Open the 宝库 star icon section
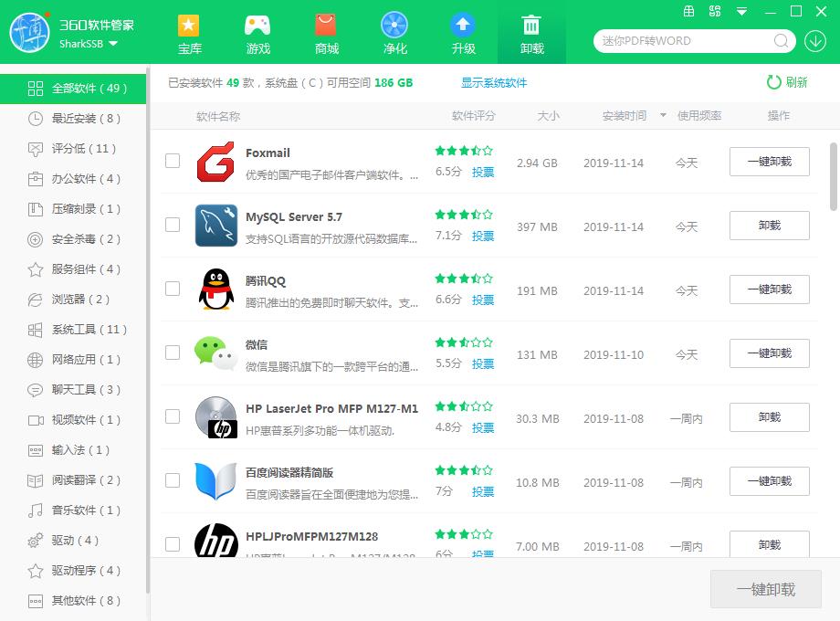The width and height of the screenshot is (840, 621). 189,35
